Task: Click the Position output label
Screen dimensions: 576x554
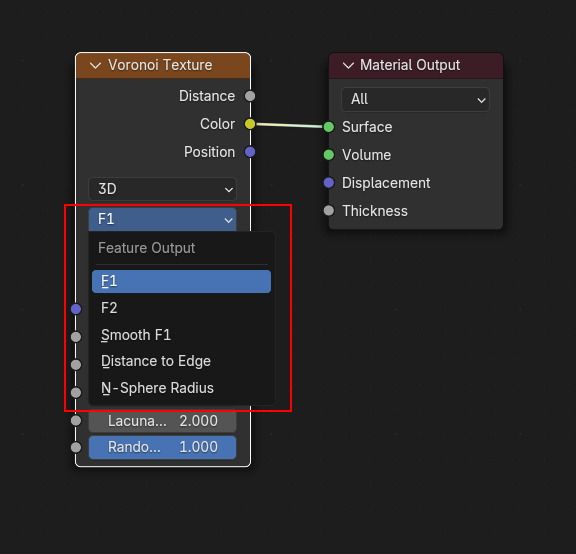Action: point(209,152)
